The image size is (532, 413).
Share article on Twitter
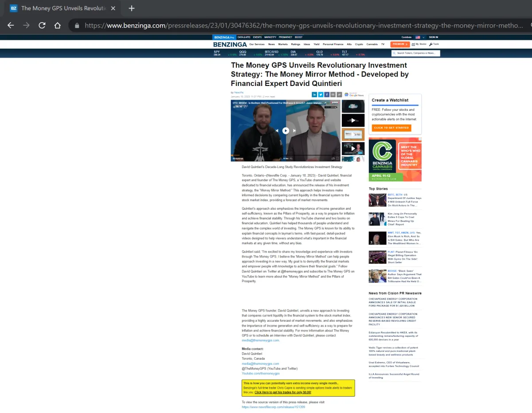pos(321,94)
